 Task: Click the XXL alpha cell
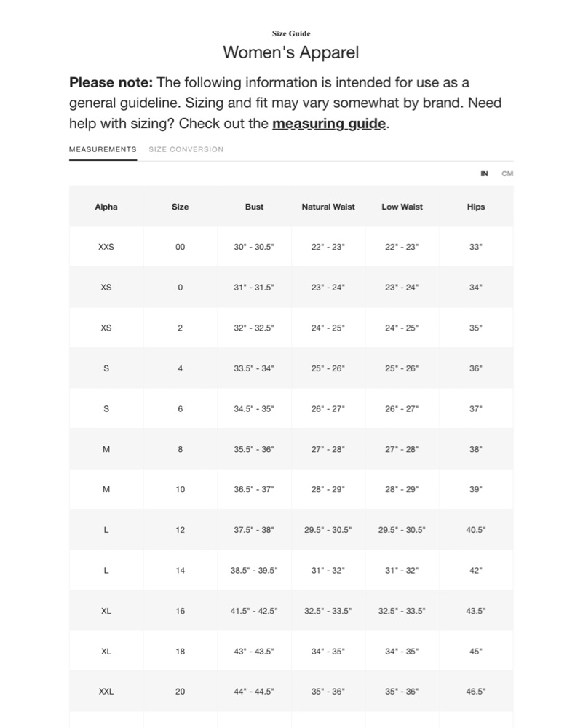click(x=106, y=692)
